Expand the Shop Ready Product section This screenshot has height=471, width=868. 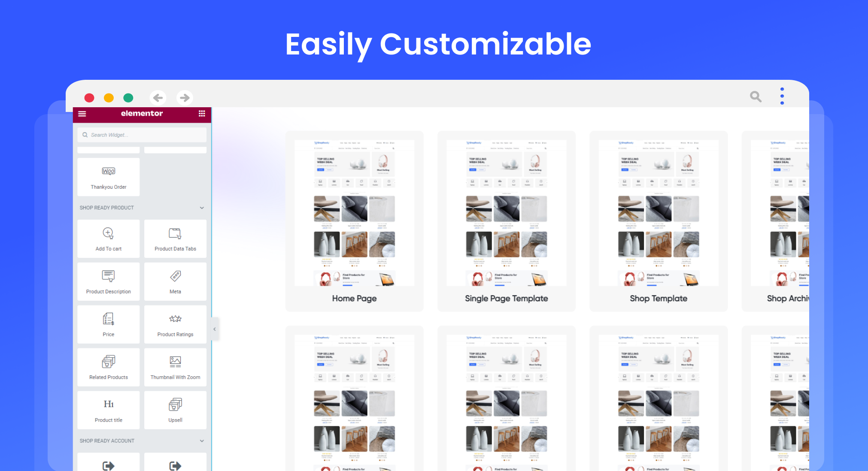pyautogui.click(x=203, y=207)
